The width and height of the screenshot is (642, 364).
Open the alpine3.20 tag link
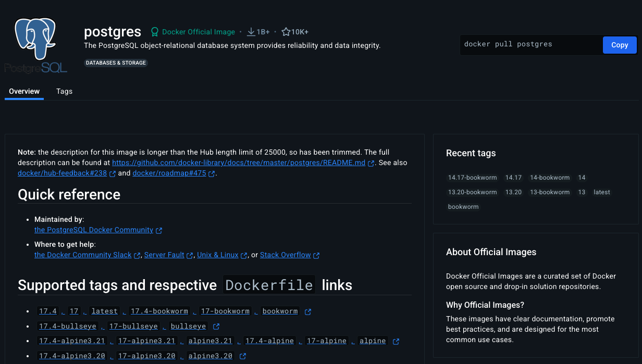pos(211,356)
